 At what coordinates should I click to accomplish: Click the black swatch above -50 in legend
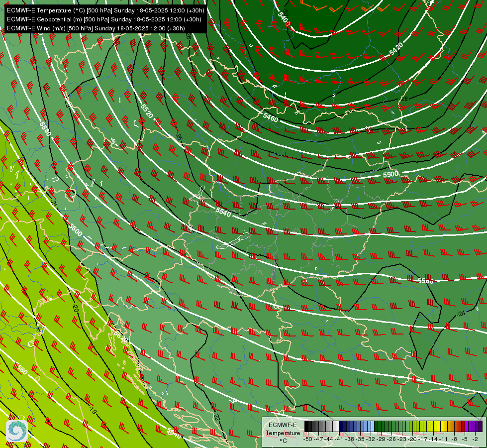pyautogui.click(x=306, y=427)
